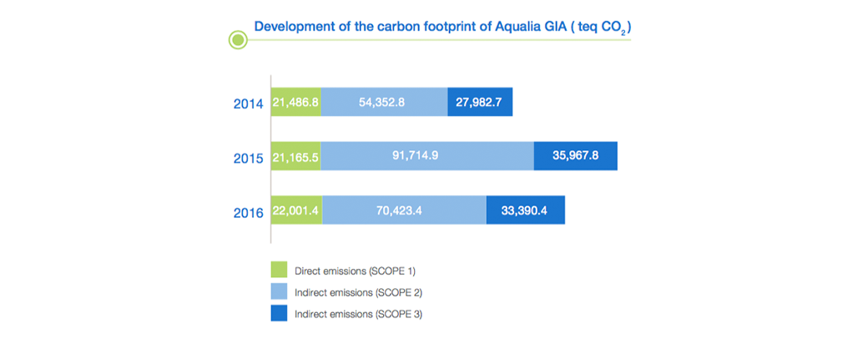Click the dark blue SCOPE 3 legend swatch
This screenshot has width=868, height=349.
point(279,313)
